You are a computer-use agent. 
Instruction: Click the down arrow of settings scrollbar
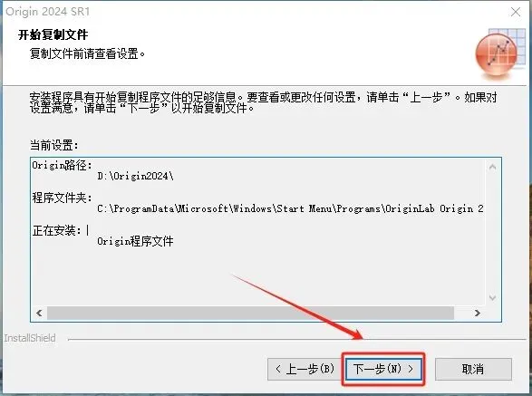493,297
